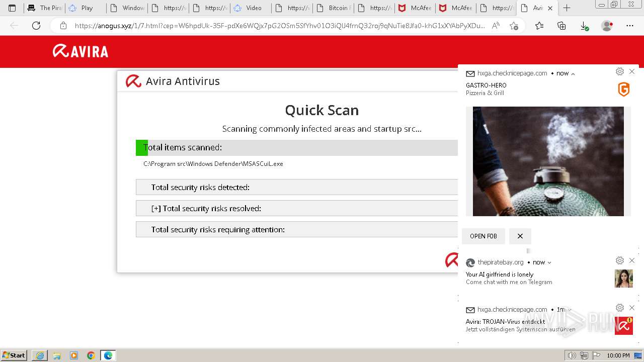The height and width of the screenshot is (362, 644).
Task: Click the X button beside OPEN FOB
Action: tap(520, 236)
